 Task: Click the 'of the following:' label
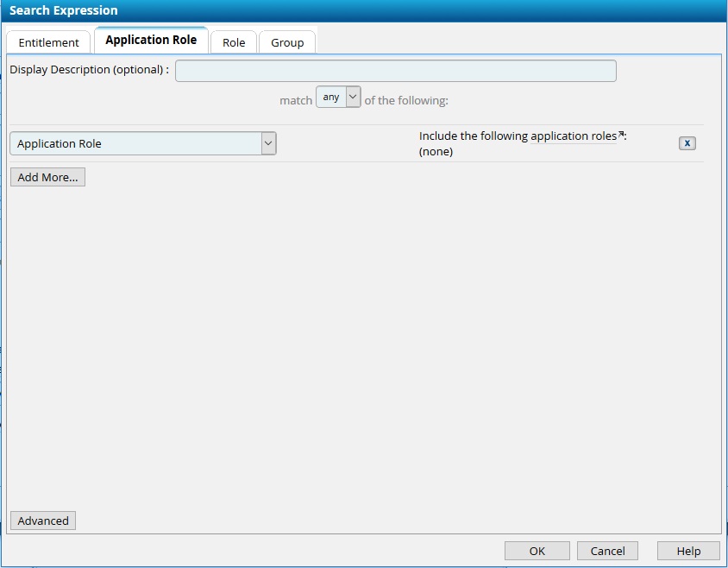pyautogui.click(x=406, y=100)
